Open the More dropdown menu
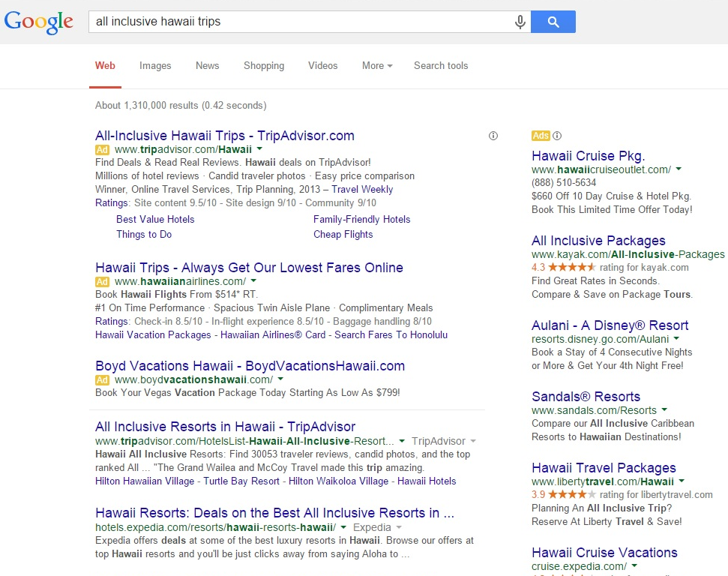728x576 pixels. [x=377, y=65]
